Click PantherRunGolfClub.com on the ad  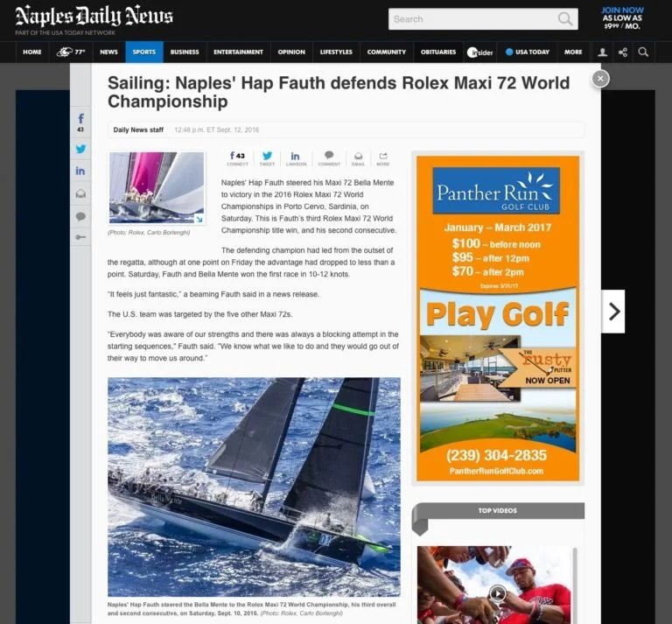pos(496,471)
